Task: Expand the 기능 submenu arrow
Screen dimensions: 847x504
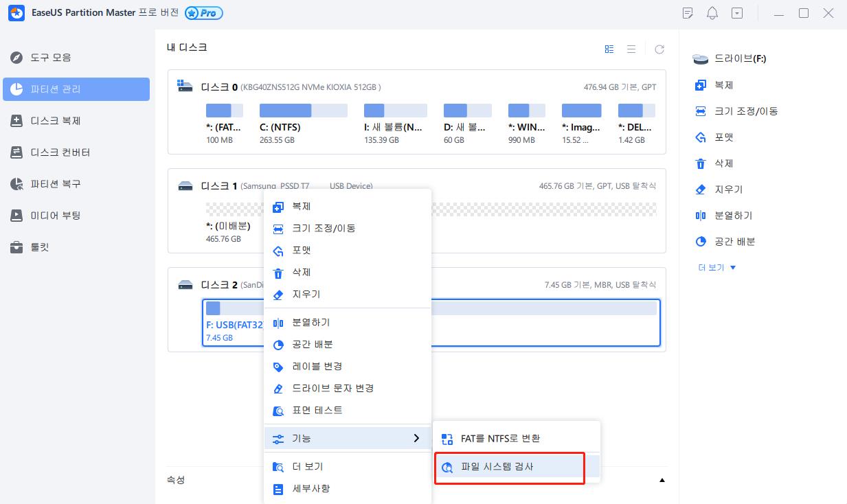Action: coord(416,438)
